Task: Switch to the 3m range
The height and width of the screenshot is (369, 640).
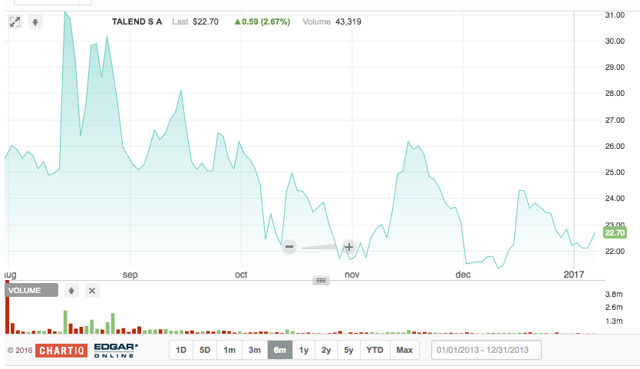Action: [255, 350]
